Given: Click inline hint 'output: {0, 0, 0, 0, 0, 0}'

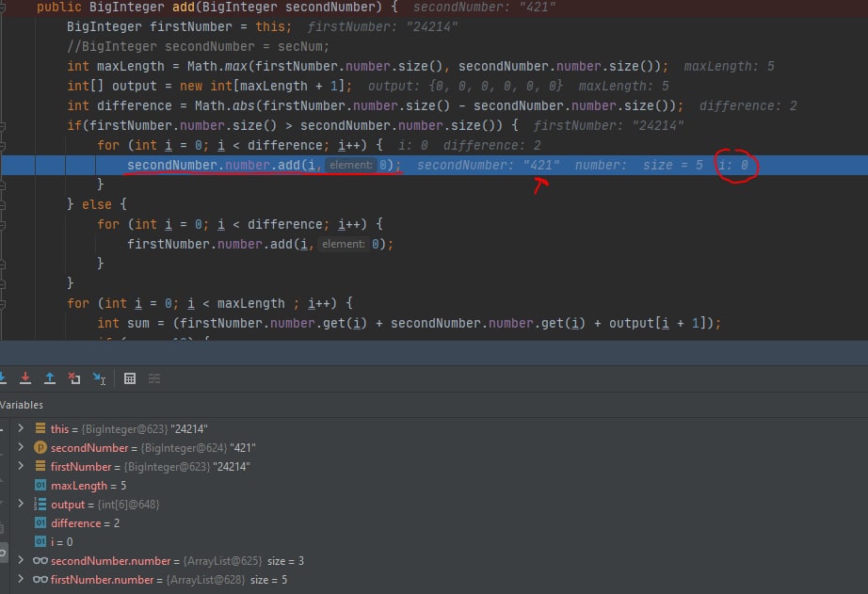Looking at the screenshot, I should click(465, 86).
